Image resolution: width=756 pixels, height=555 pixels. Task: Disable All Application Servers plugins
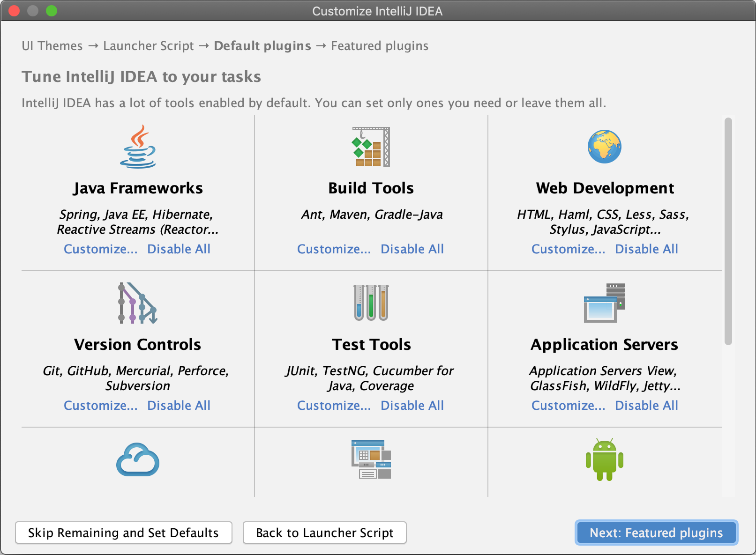(646, 405)
